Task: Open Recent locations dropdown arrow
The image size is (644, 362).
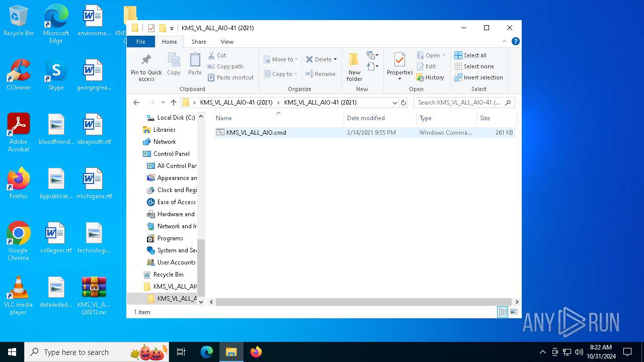Action: click(163, 103)
